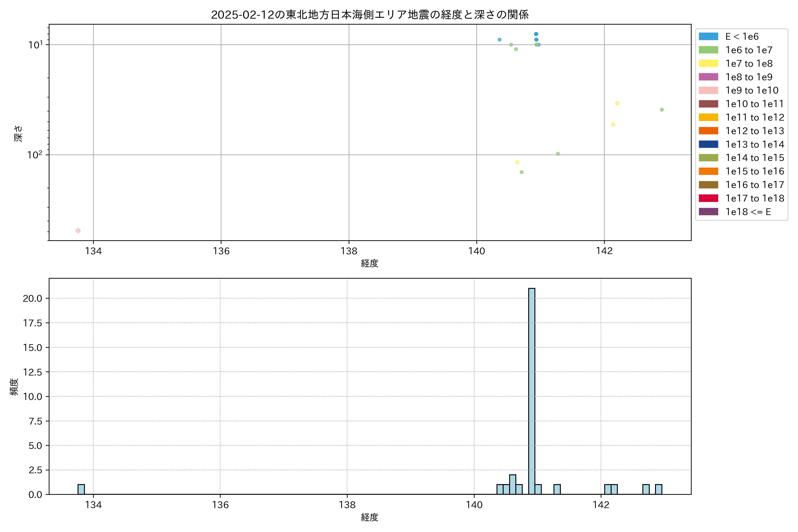Click the '20.0' tick label on histogram axis
The width and height of the screenshot is (798, 532).
coord(33,299)
